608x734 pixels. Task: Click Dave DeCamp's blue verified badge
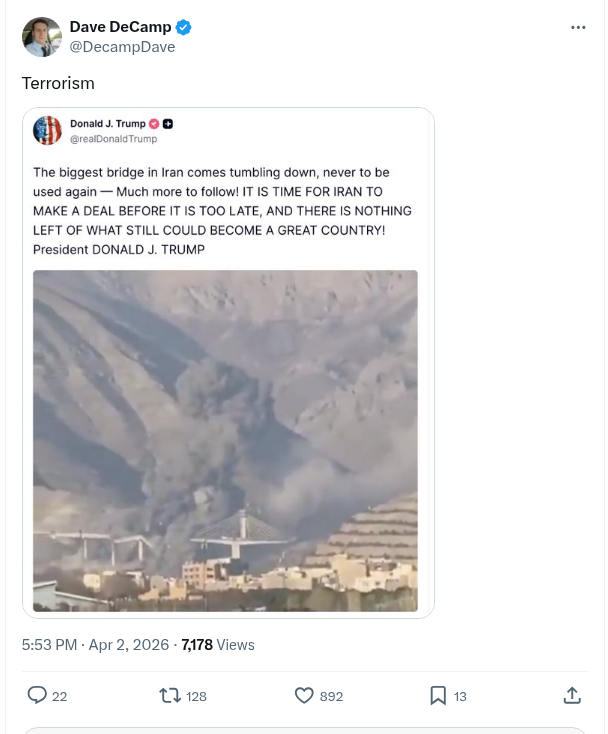tap(184, 27)
